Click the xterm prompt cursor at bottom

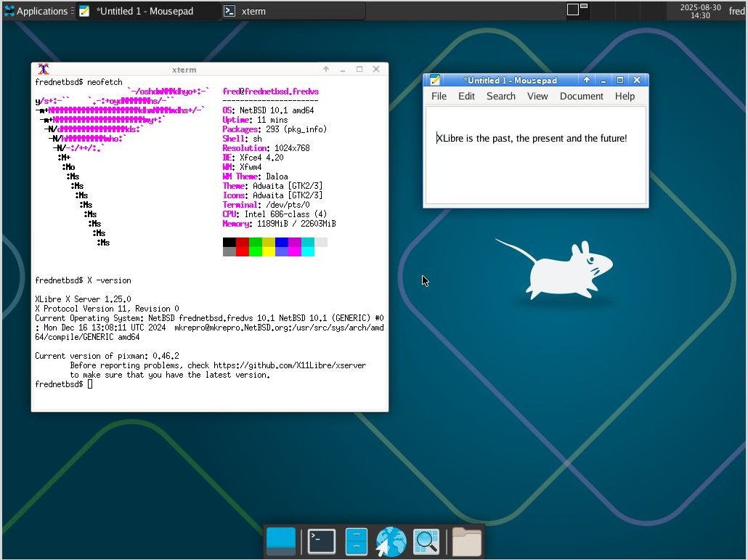(x=90, y=384)
